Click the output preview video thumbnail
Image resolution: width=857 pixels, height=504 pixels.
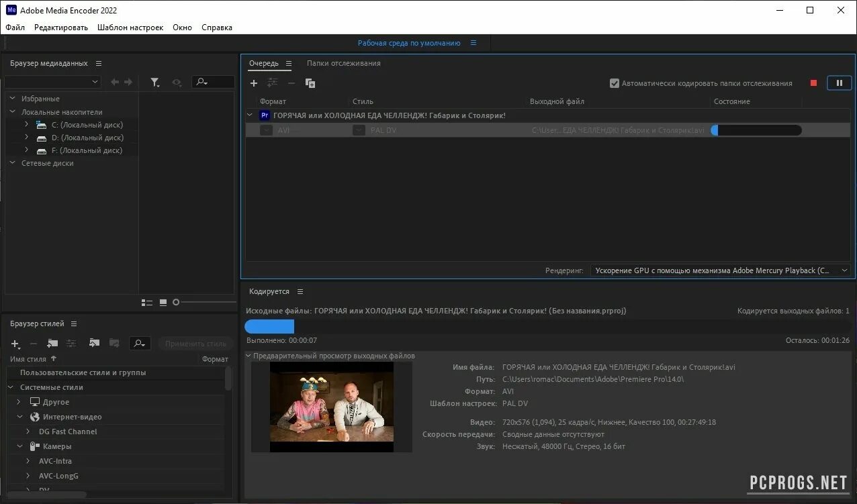click(332, 407)
